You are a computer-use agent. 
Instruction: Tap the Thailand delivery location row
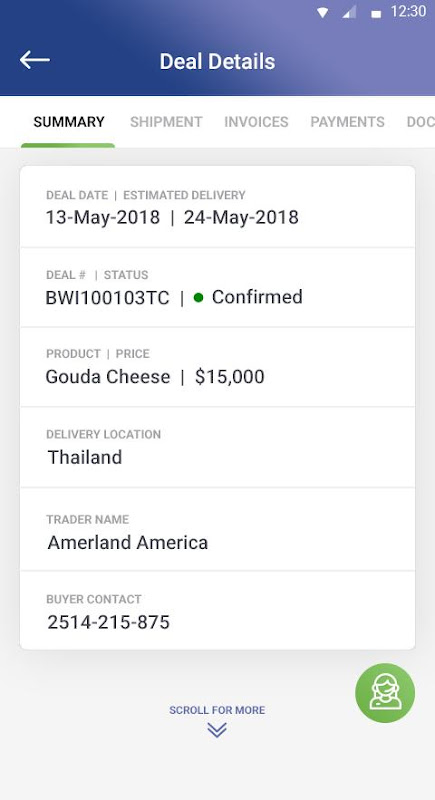point(217,447)
